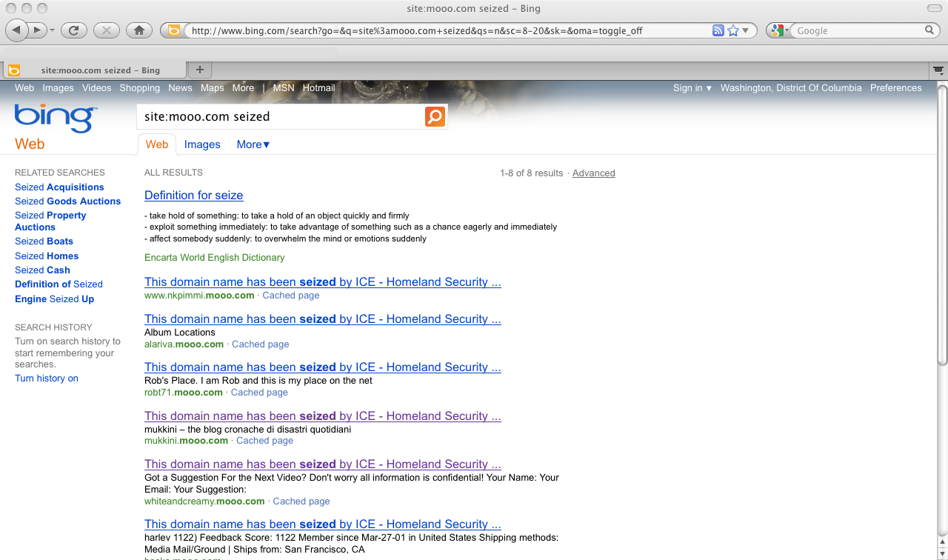Open Videos in Bing top navigation
This screenshot has height=560, width=948.
coord(96,87)
